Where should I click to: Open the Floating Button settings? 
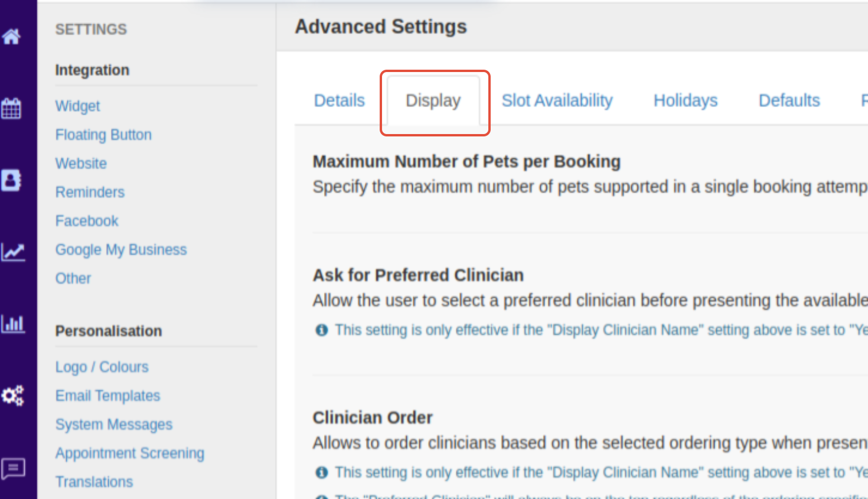pyautogui.click(x=103, y=135)
